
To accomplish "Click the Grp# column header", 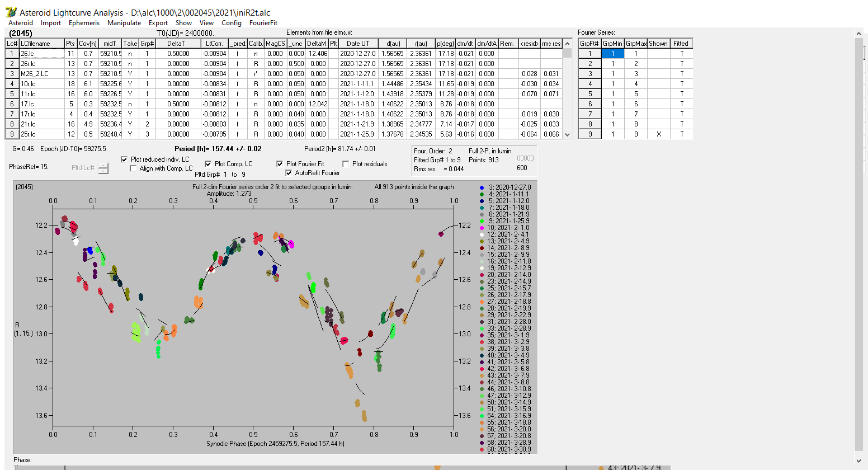I will click(x=147, y=44).
